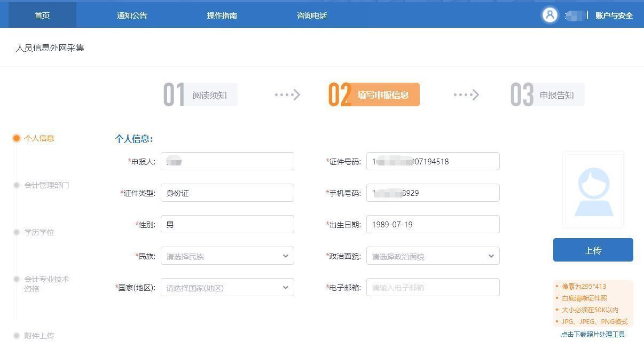This screenshot has width=644, height=348.
Task: Open the 咨询电话 tab
Action: [x=312, y=15]
